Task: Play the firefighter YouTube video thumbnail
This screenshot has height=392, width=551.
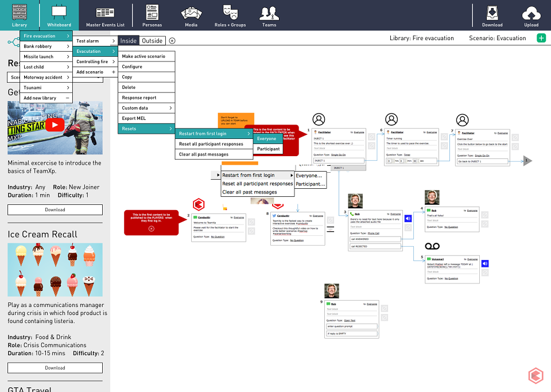Action: click(55, 125)
